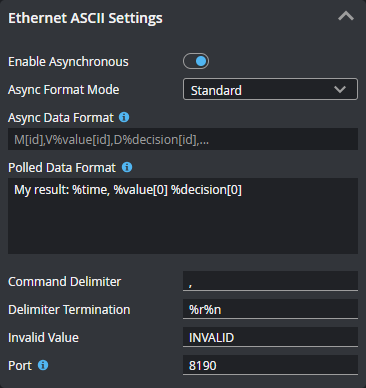Open the Async Format Mode Standard dropdown
This screenshot has height=388, width=366.
pyautogui.click(x=270, y=89)
